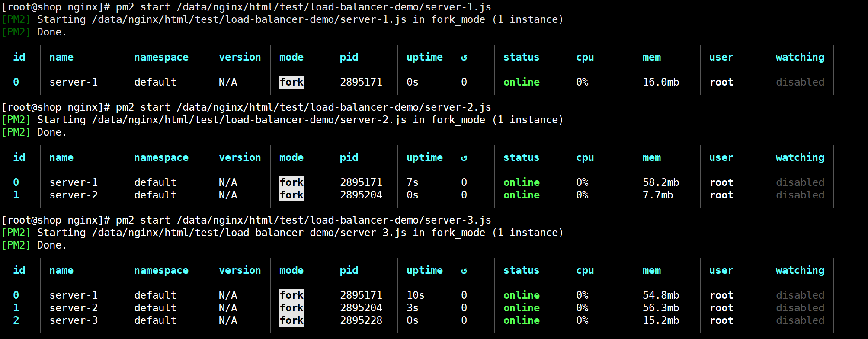Select online status in the 16.0mb row
The image size is (868, 339).
(x=522, y=82)
